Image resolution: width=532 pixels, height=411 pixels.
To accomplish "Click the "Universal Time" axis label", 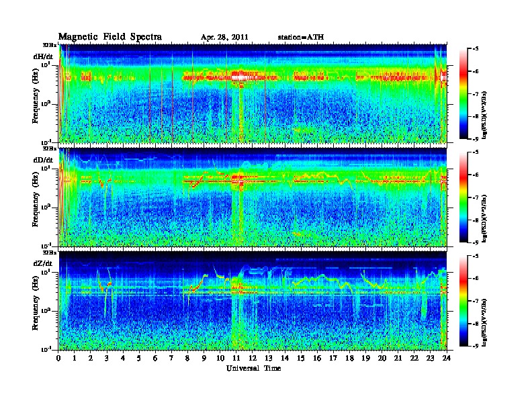I will click(253, 368).
